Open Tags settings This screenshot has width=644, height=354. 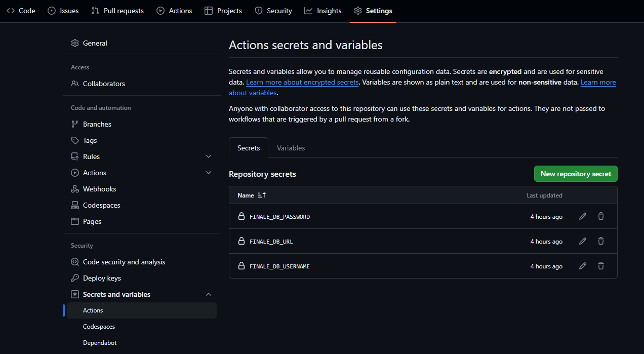(x=142, y=140)
